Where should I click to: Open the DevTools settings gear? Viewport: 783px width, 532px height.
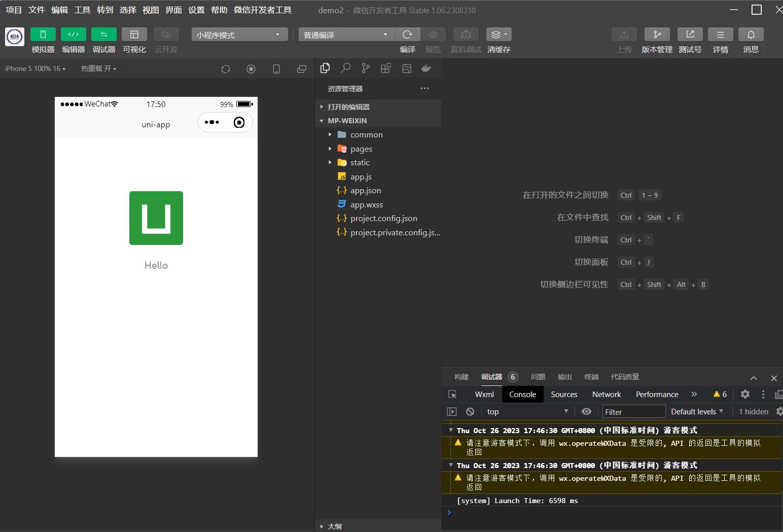745,394
